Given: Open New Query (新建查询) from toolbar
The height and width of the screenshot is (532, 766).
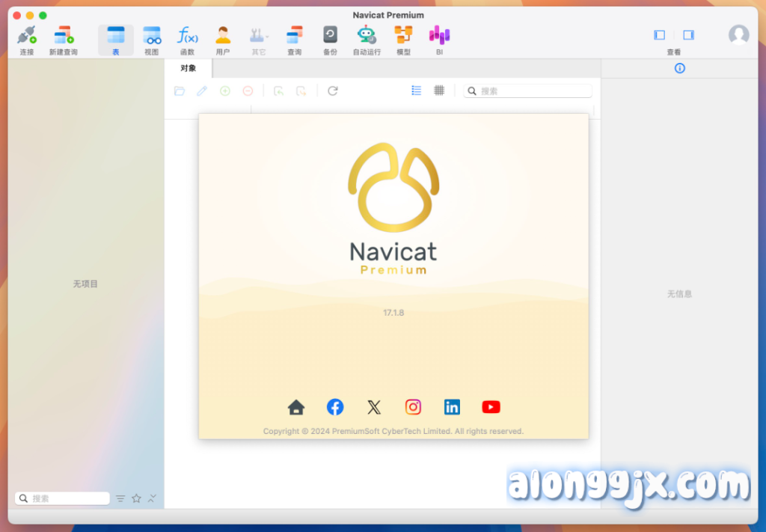Looking at the screenshot, I should pos(63,38).
